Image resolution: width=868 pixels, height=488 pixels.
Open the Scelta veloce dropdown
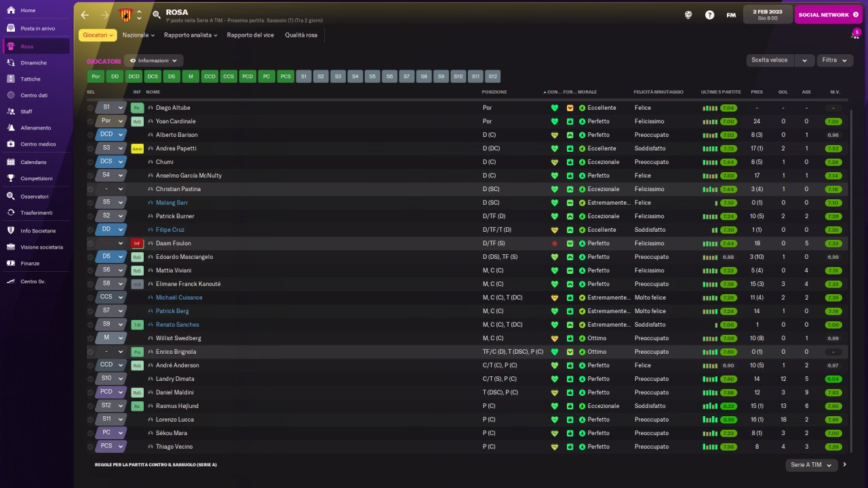coord(780,60)
